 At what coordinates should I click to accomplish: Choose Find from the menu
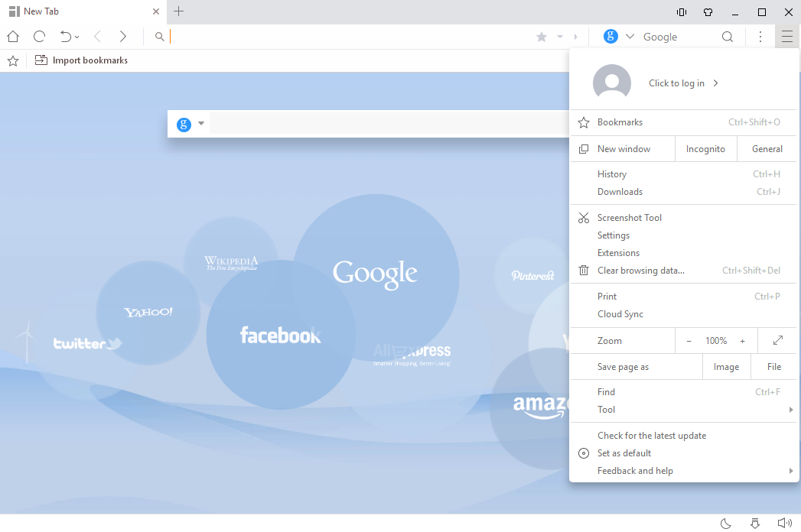tap(683, 392)
